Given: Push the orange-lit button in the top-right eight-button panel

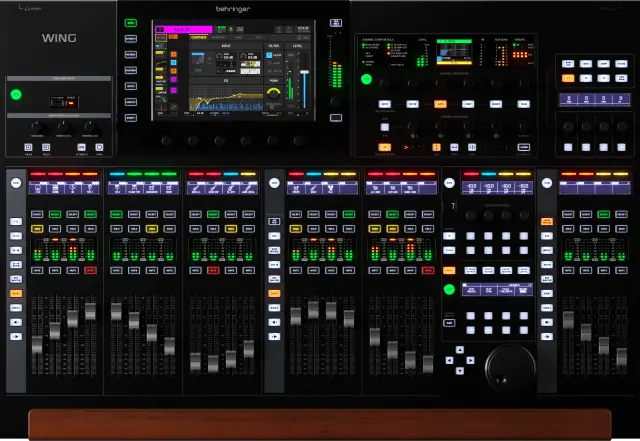Looking at the screenshot, I should tap(568, 78).
